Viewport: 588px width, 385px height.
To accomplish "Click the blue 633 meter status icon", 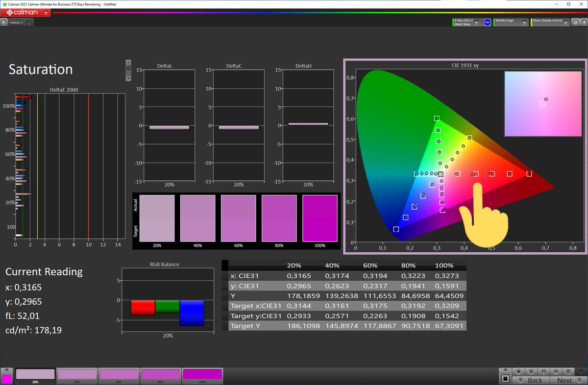I will click(487, 23).
